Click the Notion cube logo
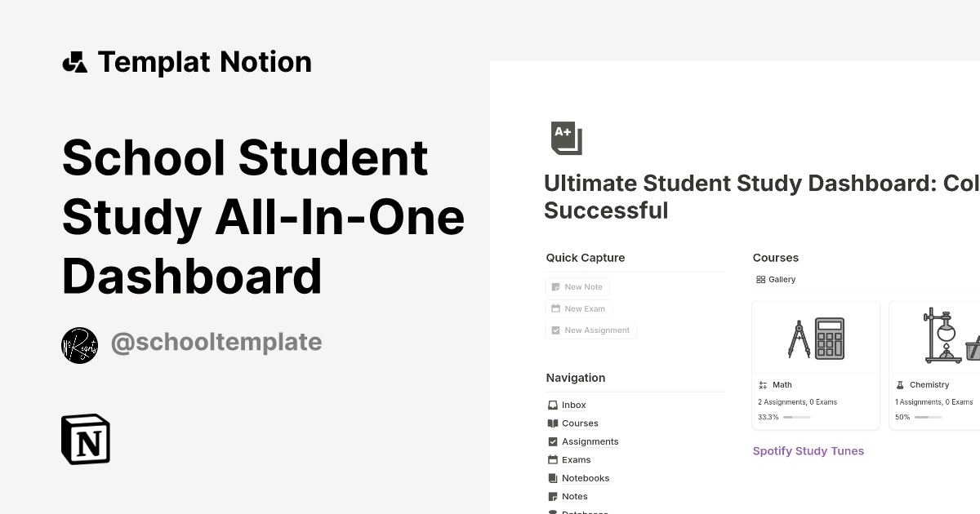980x514 pixels. [x=85, y=439]
